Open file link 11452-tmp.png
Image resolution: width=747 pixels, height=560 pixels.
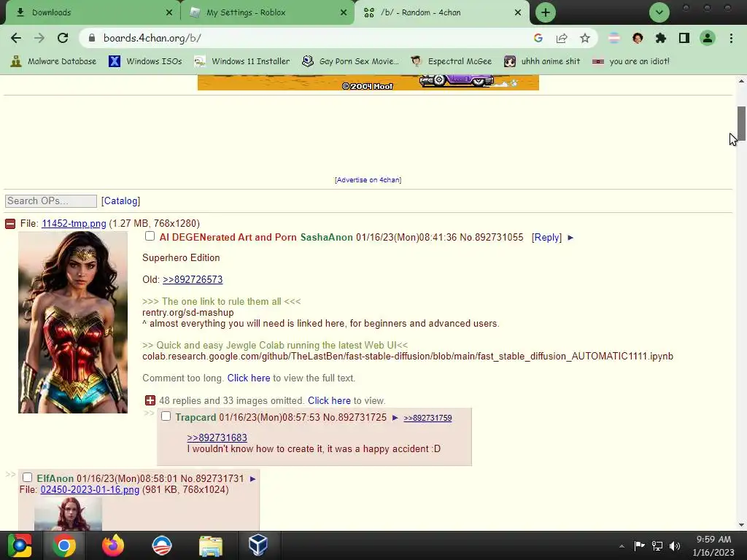point(74,223)
